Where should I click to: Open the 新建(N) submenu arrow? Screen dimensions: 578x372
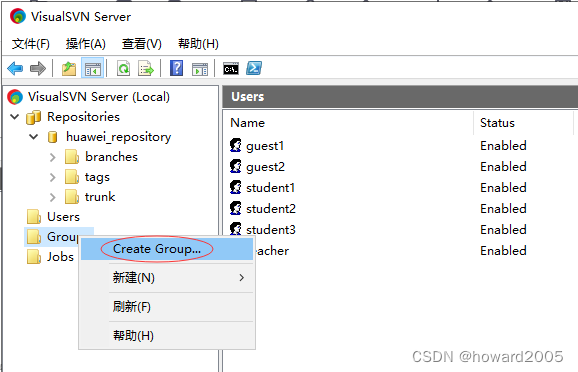click(241, 278)
